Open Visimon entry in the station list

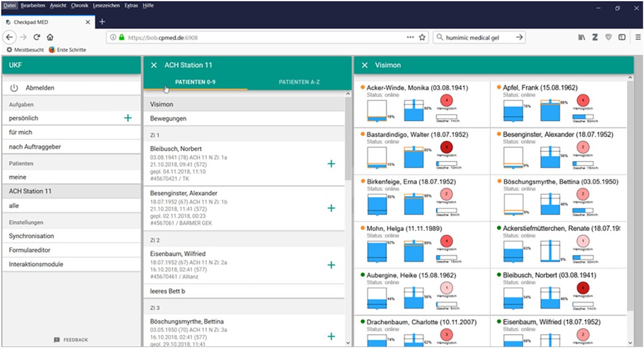point(162,104)
